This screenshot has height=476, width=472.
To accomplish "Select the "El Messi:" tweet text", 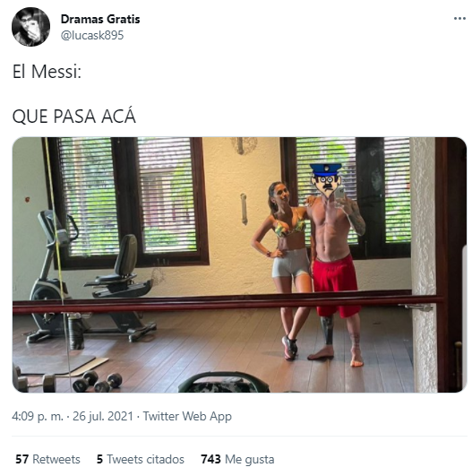I will click(47, 72).
